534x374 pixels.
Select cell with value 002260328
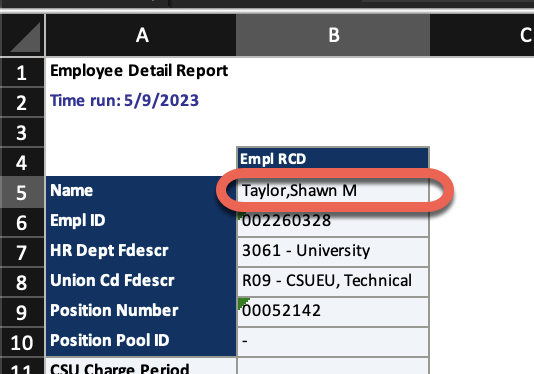[333, 222]
